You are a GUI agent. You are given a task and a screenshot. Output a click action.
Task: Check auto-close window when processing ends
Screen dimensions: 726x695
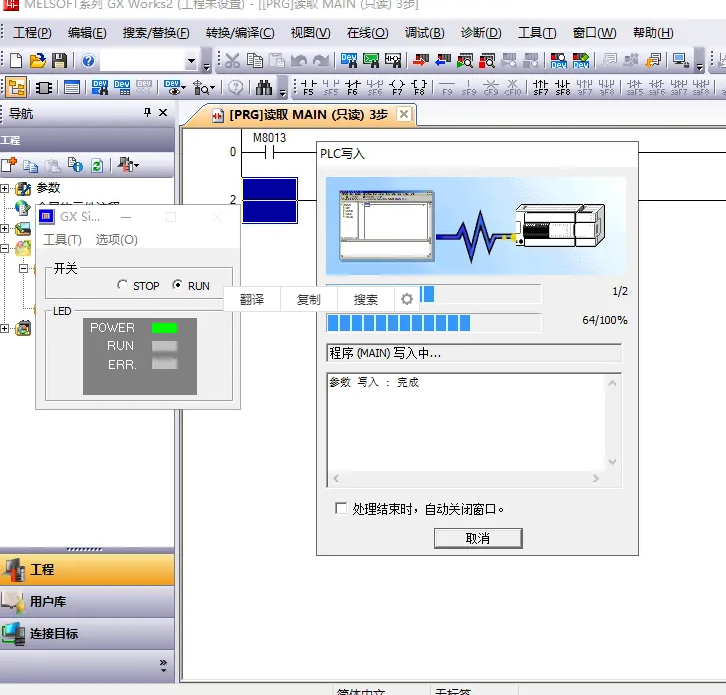[340, 508]
